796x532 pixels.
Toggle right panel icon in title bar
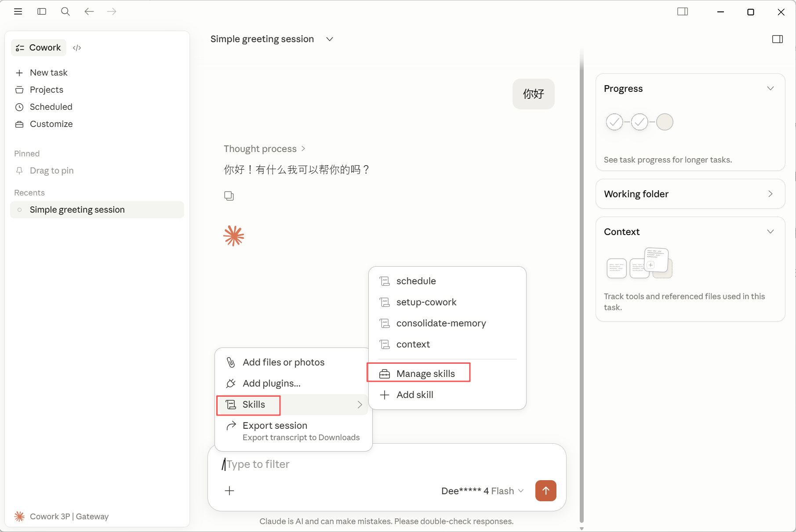(683, 11)
